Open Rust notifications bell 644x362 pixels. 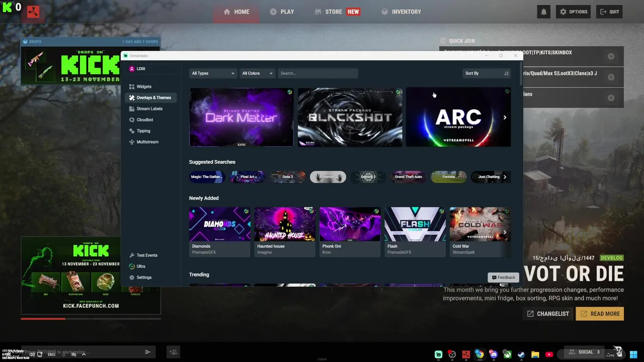click(543, 12)
